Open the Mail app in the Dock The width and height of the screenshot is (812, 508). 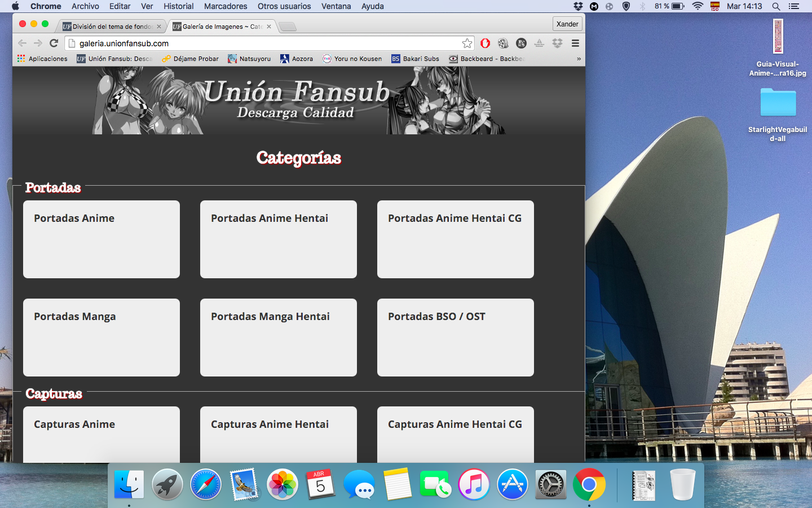click(244, 484)
